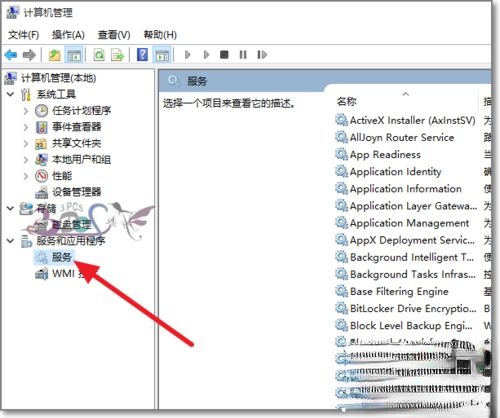Click the Stop Service square icon
This screenshot has height=418, width=500.
click(224, 54)
